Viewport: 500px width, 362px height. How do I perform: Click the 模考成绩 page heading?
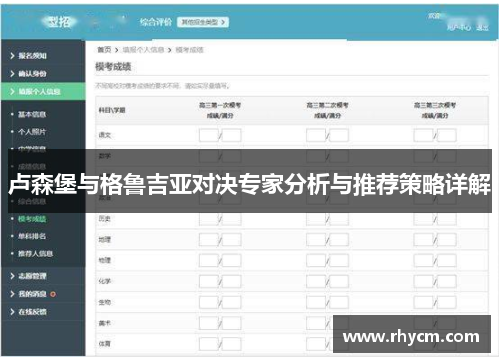pos(113,67)
